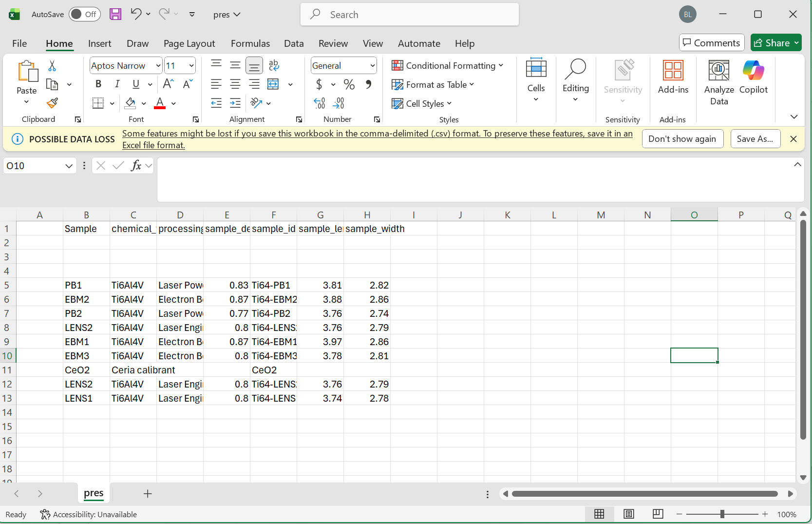The height and width of the screenshot is (524, 812).
Task: Click the Save As... button
Action: point(755,139)
